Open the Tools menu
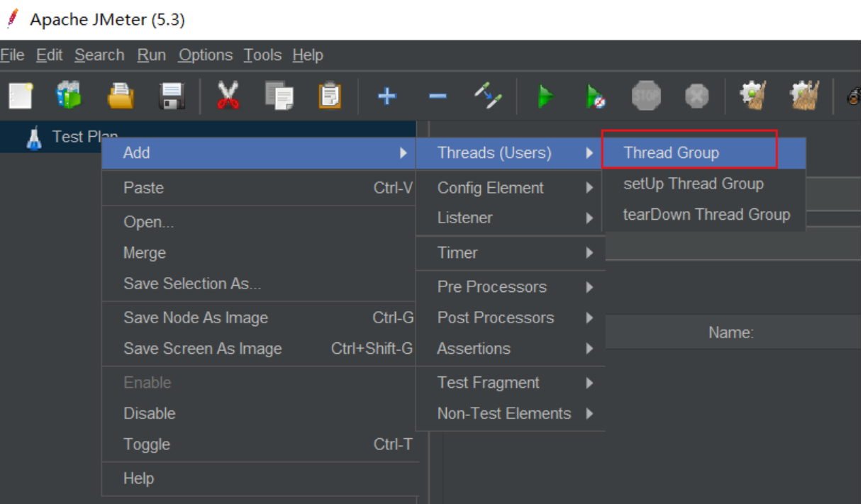Viewport: 863px width, 504px height. click(262, 55)
